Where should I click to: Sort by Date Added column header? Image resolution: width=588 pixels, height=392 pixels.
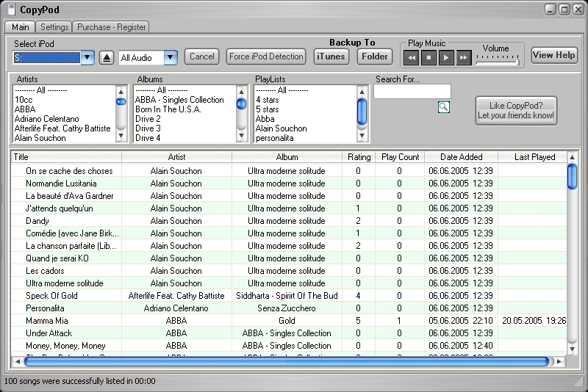pyautogui.click(x=462, y=157)
